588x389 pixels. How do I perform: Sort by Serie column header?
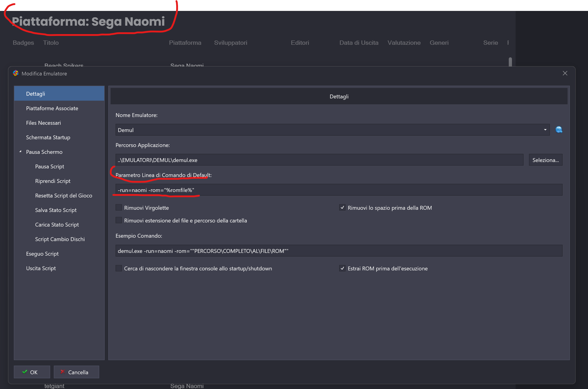pos(490,43)
